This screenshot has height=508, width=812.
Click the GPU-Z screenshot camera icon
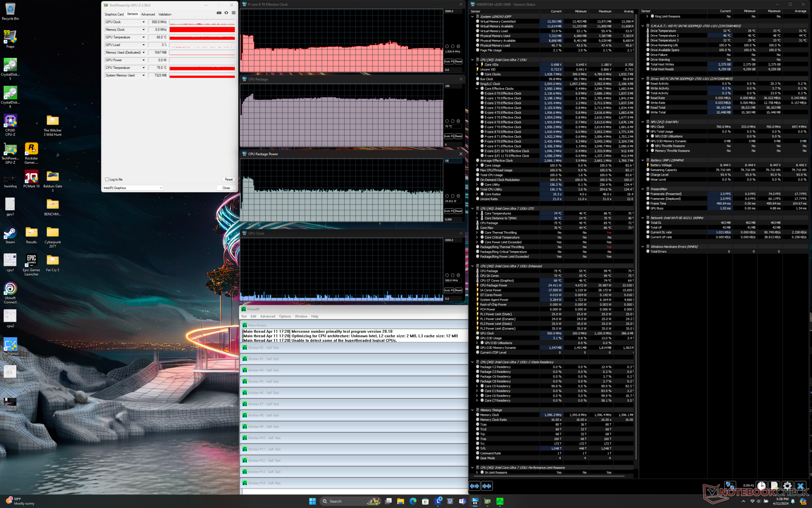(219, 13)
